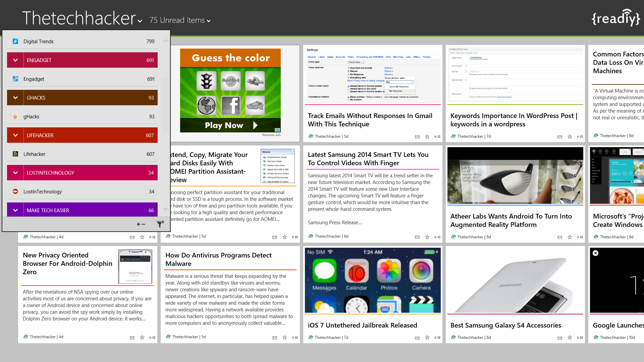Select the LOSTINTECHNOLOGY category label
644x362 pixels.
click(50, 173)
